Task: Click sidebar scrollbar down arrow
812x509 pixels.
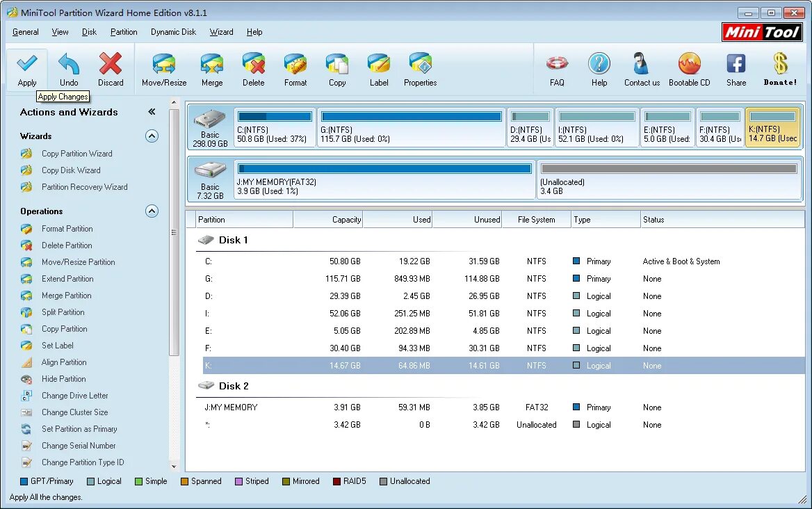Action: click(x=174, y=466)
